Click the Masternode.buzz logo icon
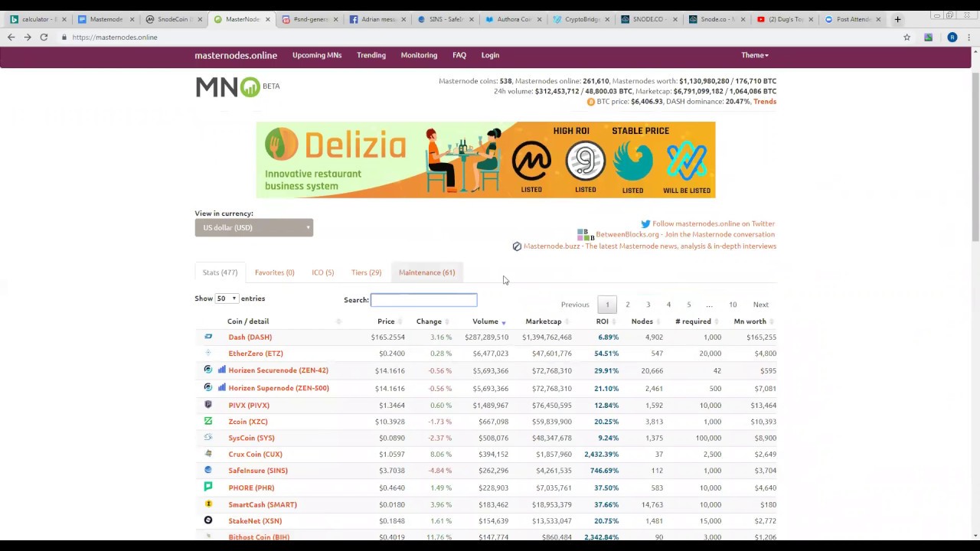 [517, 246]
